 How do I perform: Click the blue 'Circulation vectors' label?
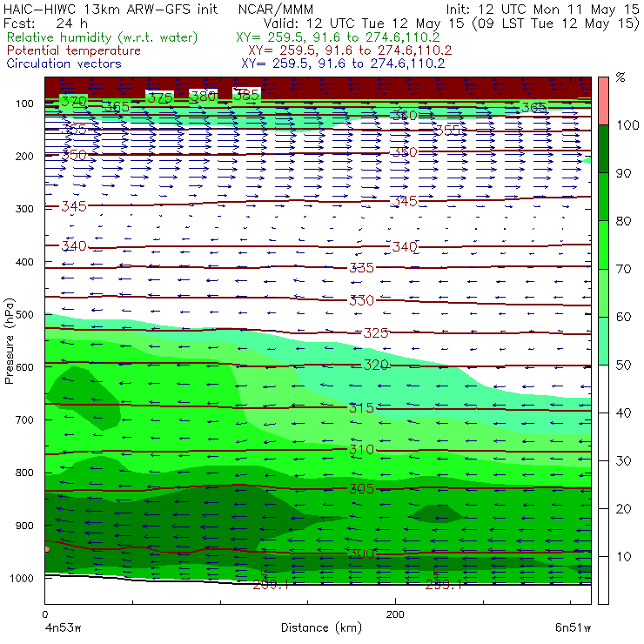(x=64, y=64)
